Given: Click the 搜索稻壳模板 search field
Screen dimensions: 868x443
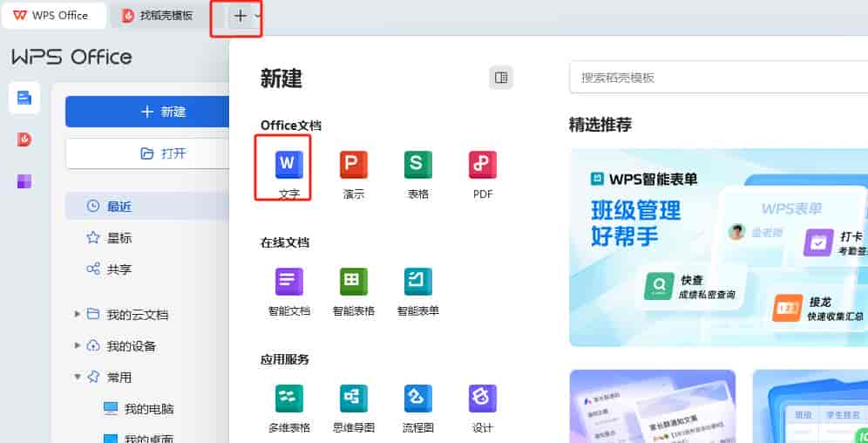Looking at the screenshot, I should 718,78.
